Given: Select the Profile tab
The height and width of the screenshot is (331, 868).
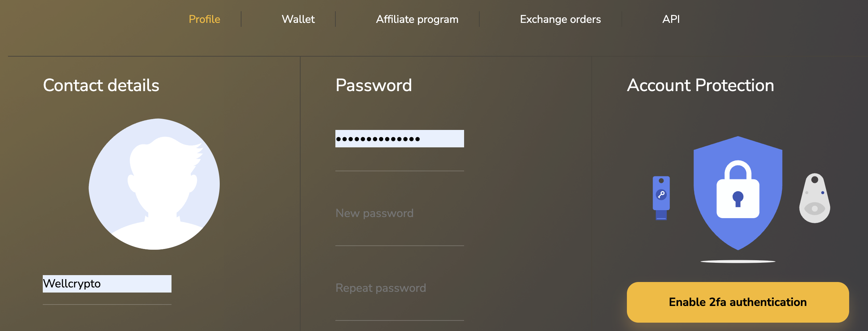Looking at the screenshot, I should pos(204,19).
